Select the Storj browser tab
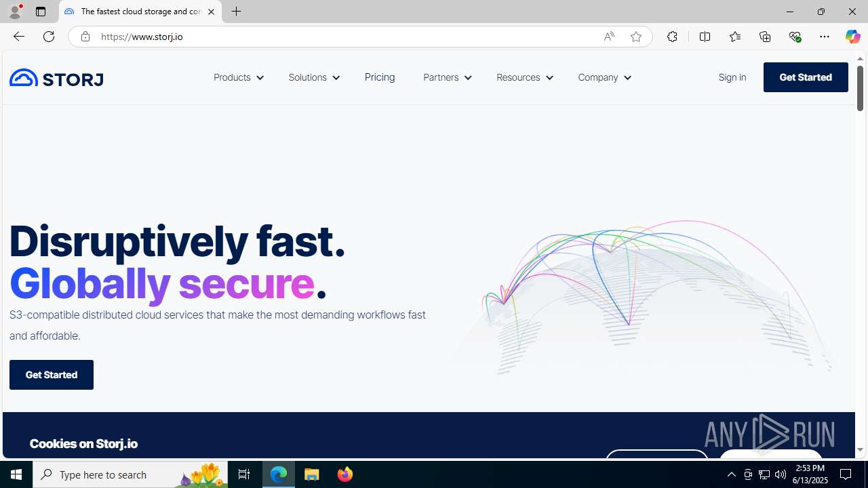The image size is (868, 488). (140, 12)
